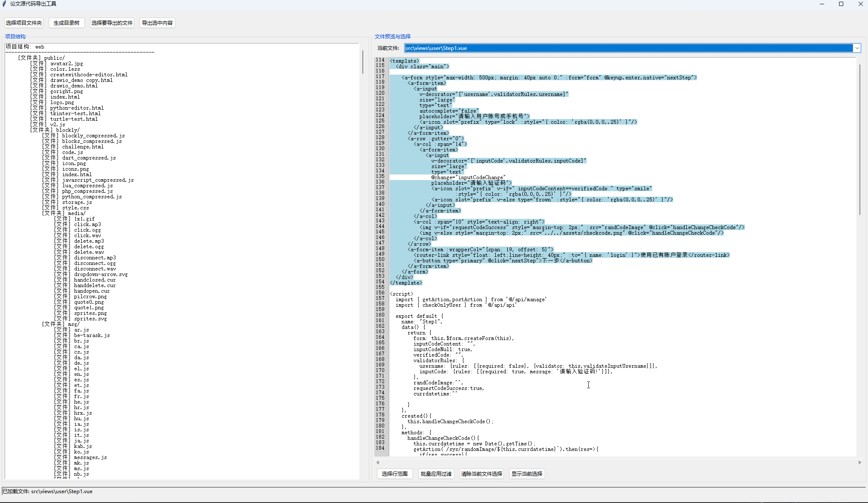This screenshot has height=503, width=868.
Task: Click the app feather icon in title bar
Action: [4, 4]
